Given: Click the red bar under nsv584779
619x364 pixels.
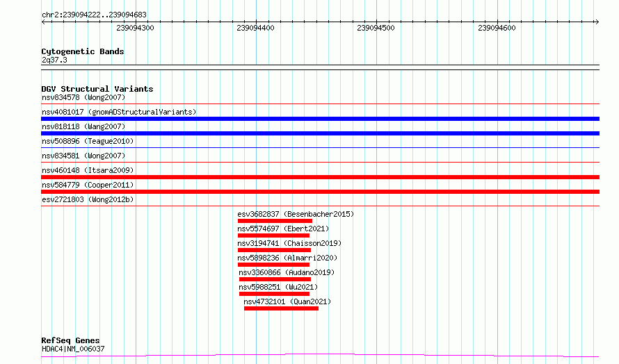Looking at the screenshot, I should pyautogui.click(x=320, y=192).
